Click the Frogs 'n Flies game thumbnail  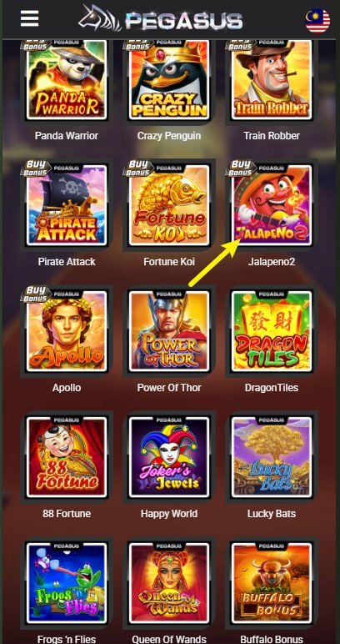(x=67, y=583)
